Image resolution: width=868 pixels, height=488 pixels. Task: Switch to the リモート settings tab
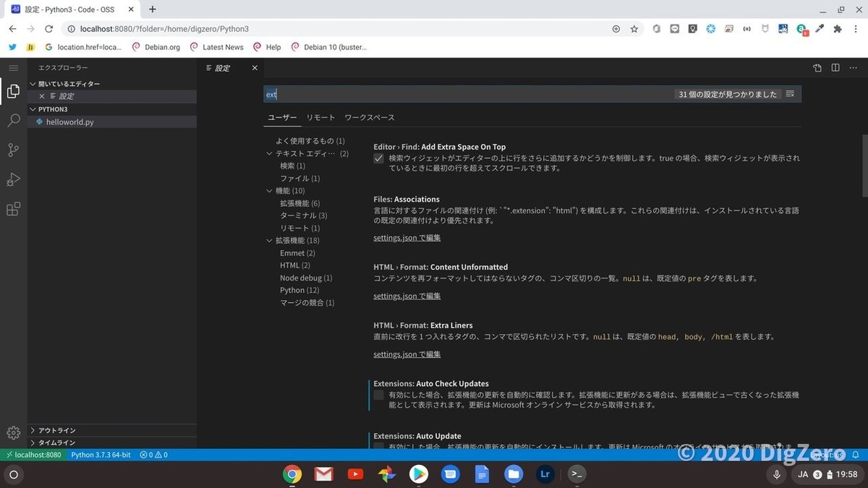(x=320, y=117)
